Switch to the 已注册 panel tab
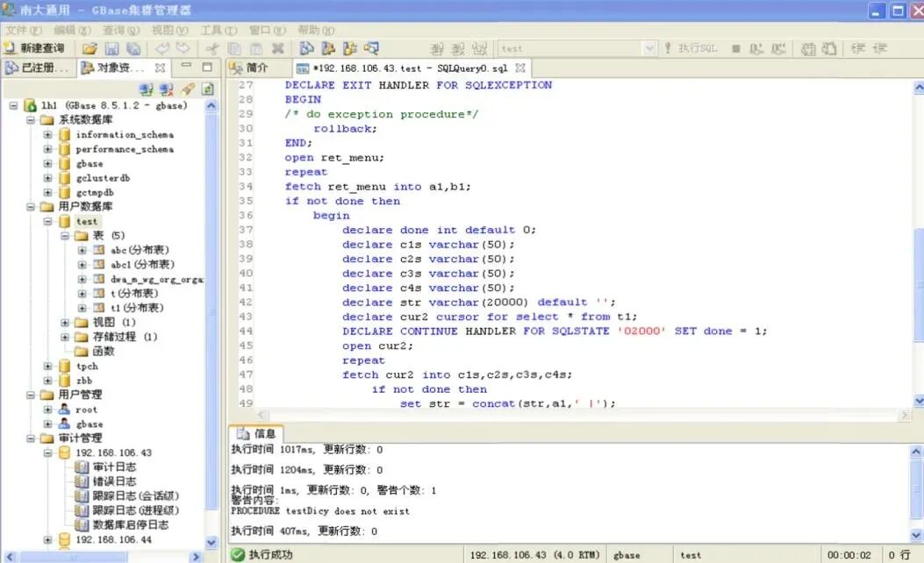Viewport: 924px width, 563px height. pyautogui.click(x=38, y=68)
